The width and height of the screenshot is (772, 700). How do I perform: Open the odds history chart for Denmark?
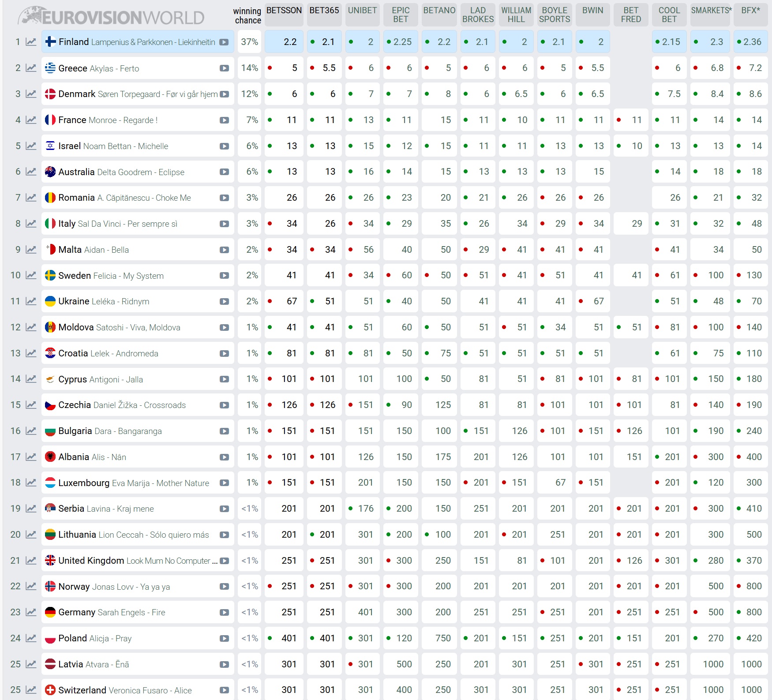[x=31, y=94]
